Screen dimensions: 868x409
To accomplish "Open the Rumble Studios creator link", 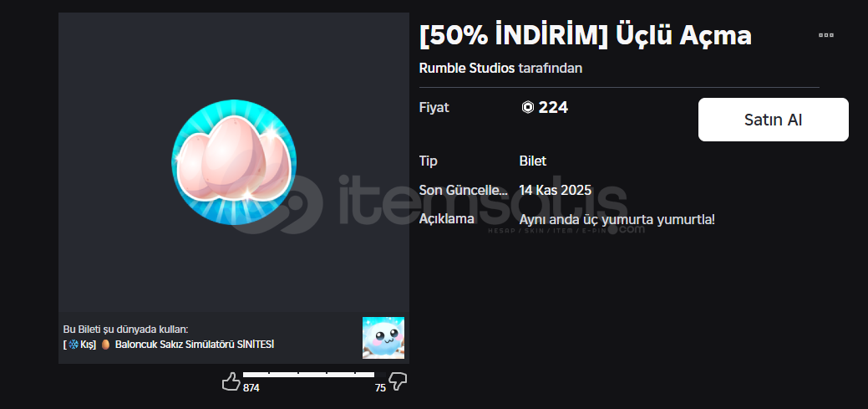I will [x=467, y=69].
